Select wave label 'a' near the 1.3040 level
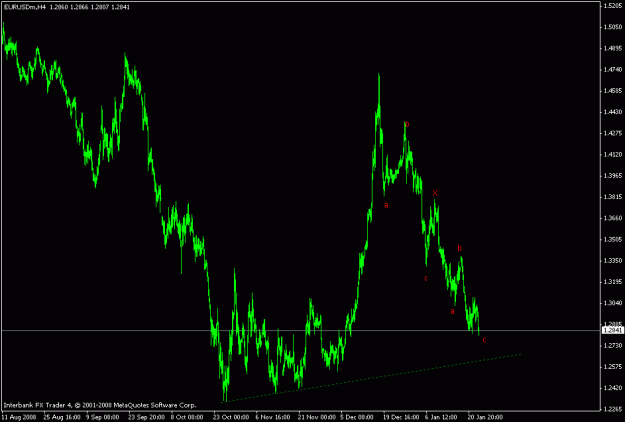This screenshot has width=625, height=422. 452,312
